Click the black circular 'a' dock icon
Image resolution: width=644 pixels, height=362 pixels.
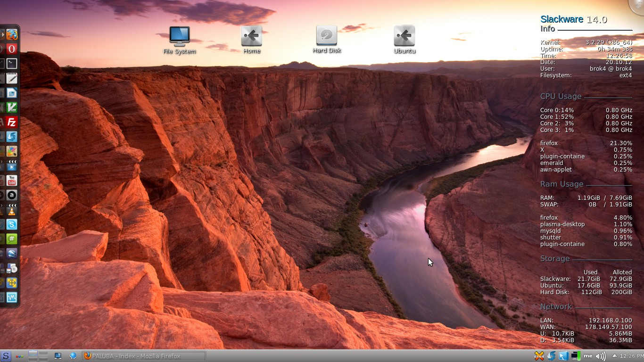12,195
